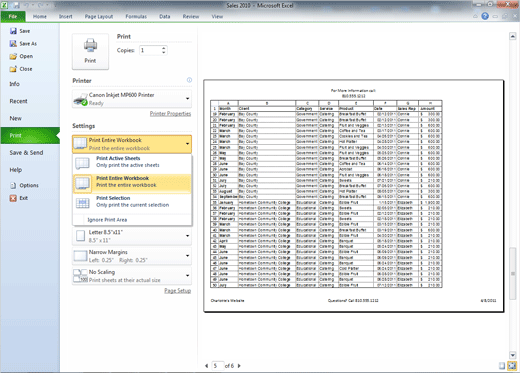Click the Excel application icon in title bar
Viewport: 520px width, 373px height.
pos(5,5)
